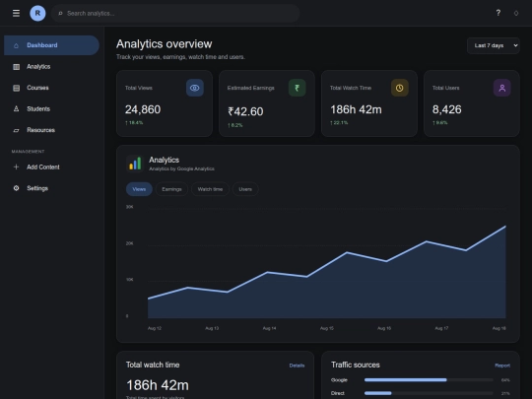
Task: Switch to the Earnings chart tab
Action: (x=171, y=189)
